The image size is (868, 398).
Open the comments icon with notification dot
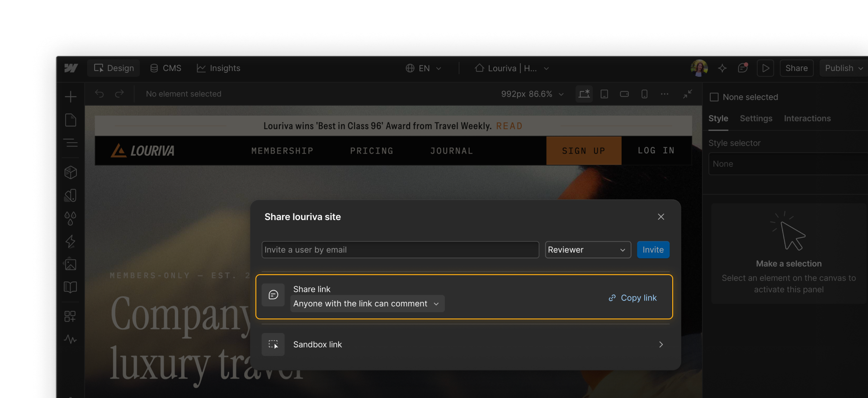point(743,68)
